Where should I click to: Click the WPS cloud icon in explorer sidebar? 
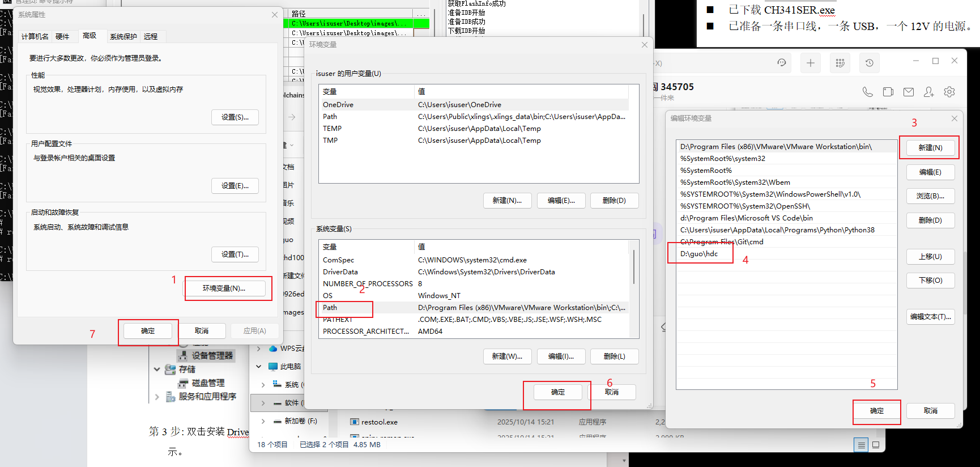pyautogui.click(x=273, y=349)
